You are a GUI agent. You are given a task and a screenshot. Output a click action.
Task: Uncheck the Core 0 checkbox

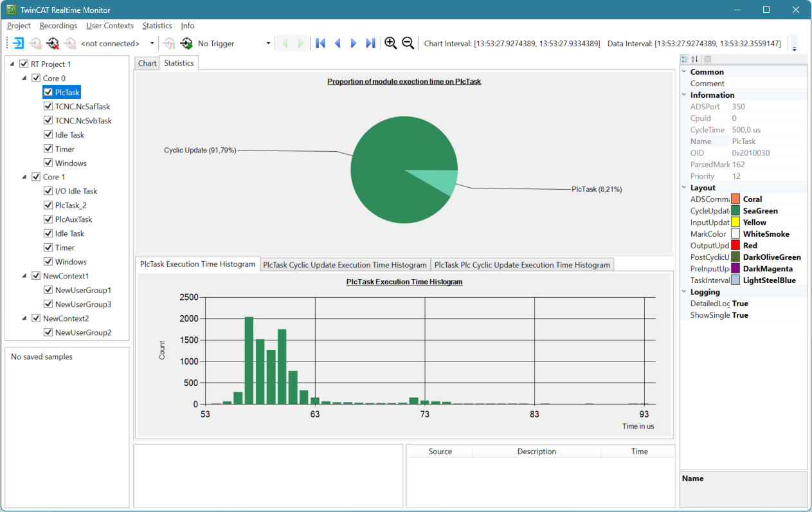36,78
